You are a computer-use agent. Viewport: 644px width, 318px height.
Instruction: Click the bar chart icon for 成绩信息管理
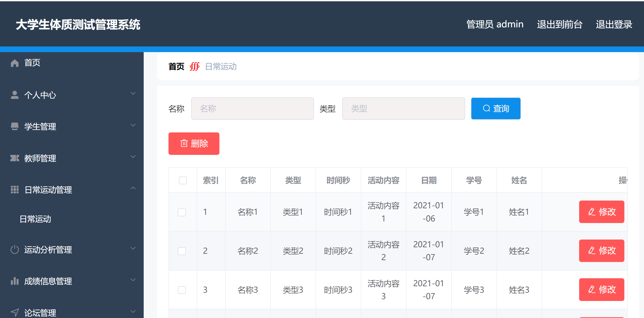(14, 281)
